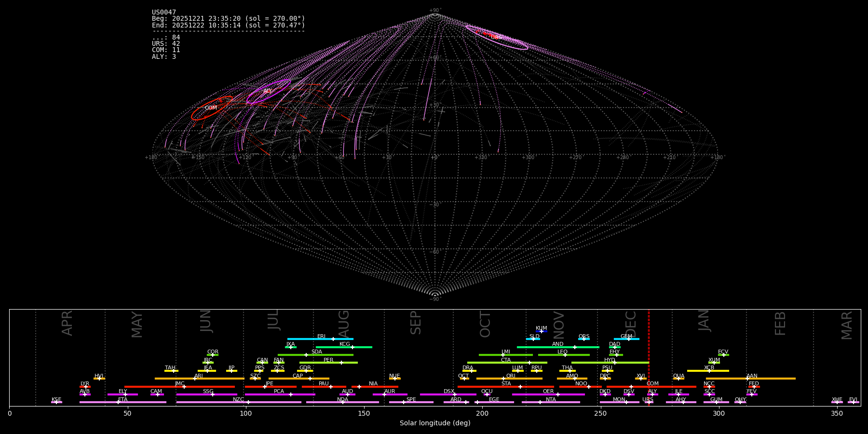Click the KCG shower bar on the timeline
Image resolution: width=868 pixels, height=434 pixels.
[x=344, y=347]
